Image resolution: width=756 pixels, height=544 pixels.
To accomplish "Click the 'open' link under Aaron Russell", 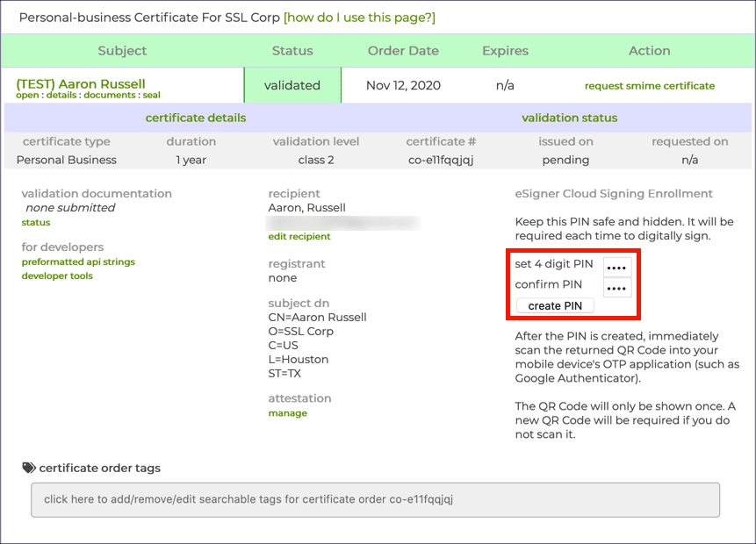I will pyautogui.click(x=27, y=95).
